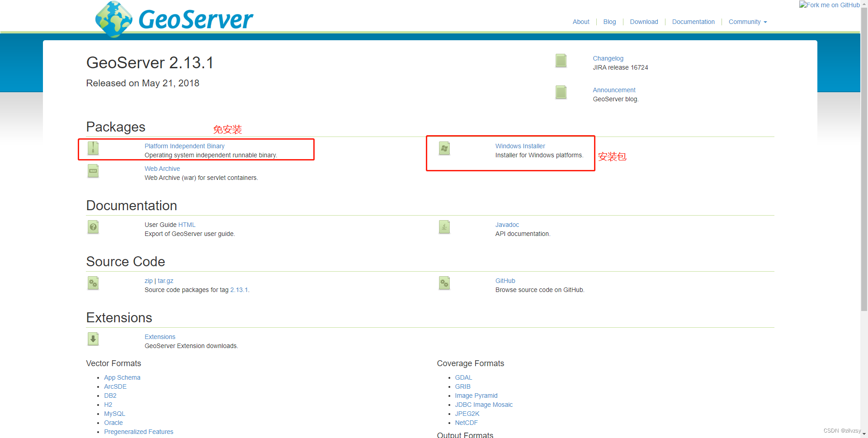Open the JPEG2K link
868x438 pixels.
467,414
